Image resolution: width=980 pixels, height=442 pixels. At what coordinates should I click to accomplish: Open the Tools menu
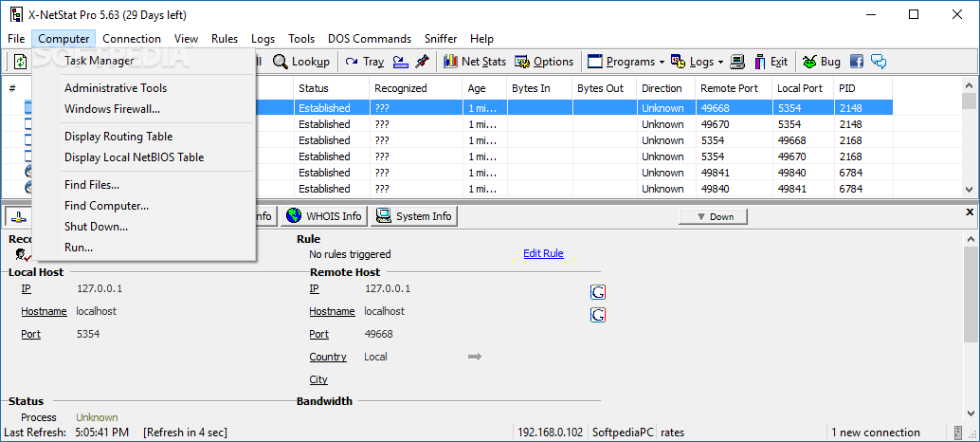301,39
